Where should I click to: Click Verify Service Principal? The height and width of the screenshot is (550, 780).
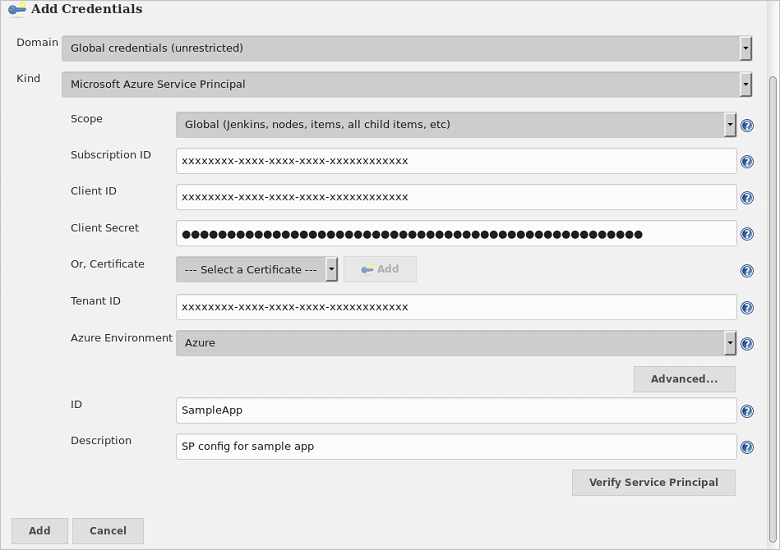point(654,482)
